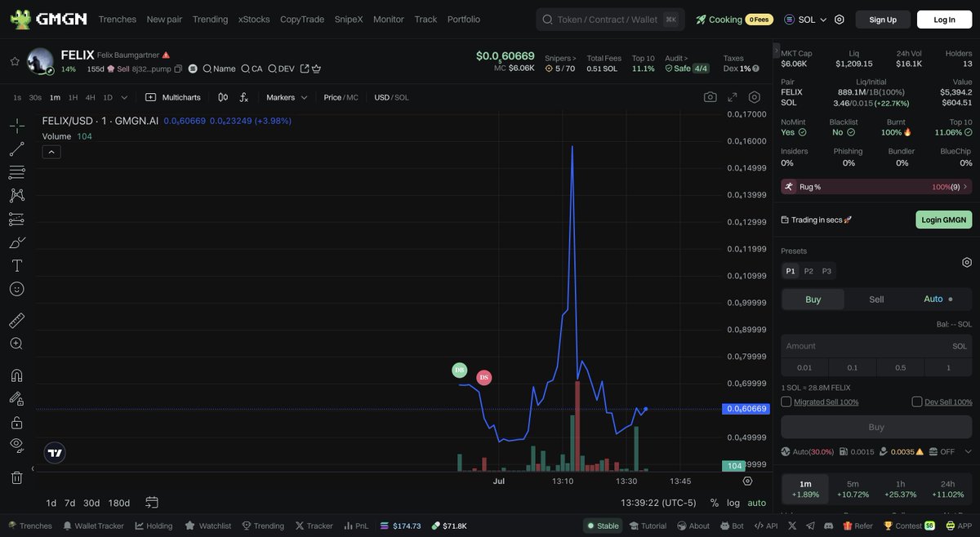Screen dimensions: 980x537
Task: Open global settings gear in header
Action: pos(839,20)
